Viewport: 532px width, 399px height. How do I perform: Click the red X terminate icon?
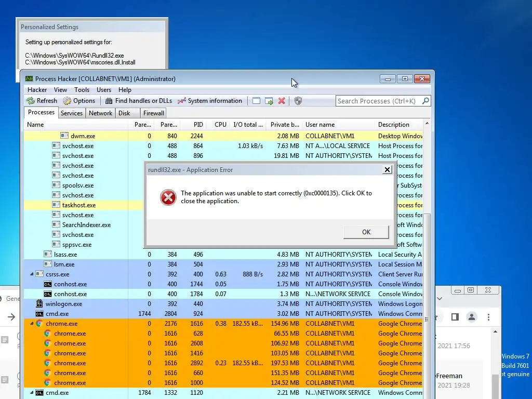pos(282,101)
